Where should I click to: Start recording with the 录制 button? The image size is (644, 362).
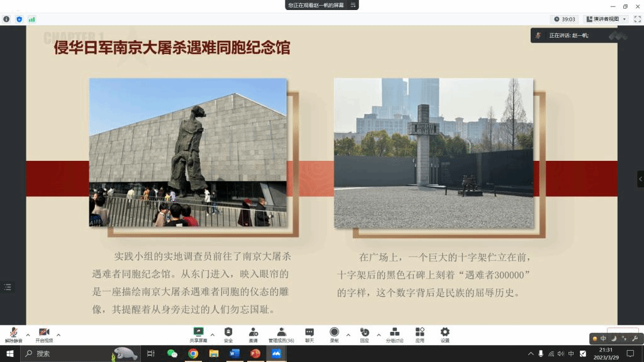[334, 334]
